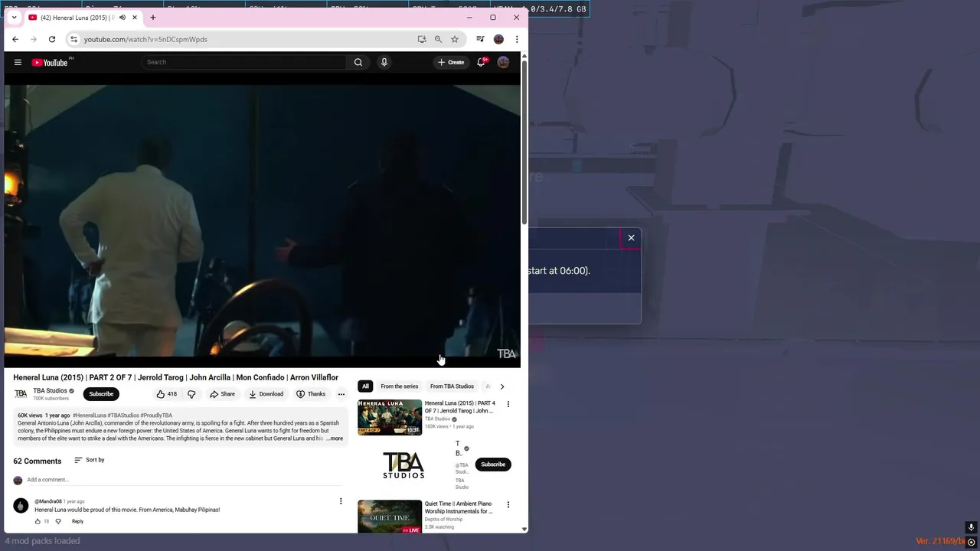Click the Download button
Viewport: 980px width, 551px height.
coord(266,394)
